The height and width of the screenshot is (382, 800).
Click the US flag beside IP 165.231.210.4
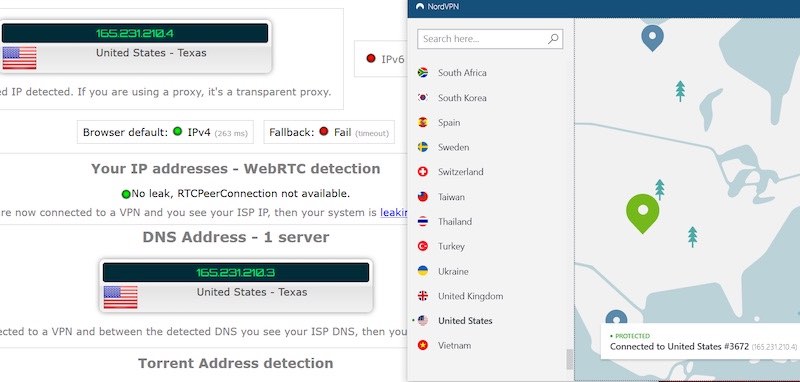pyautogui.click(x=19, y=58)
